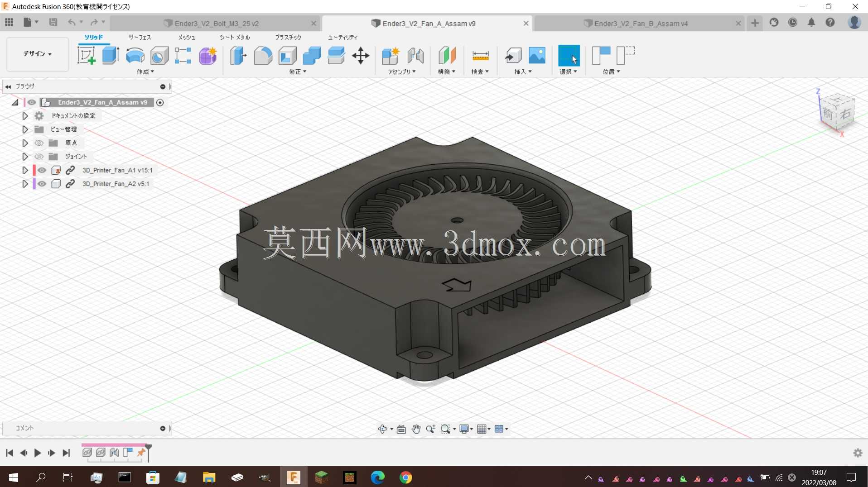868x487 pixels.
Task: Open the 修正 dropdown menu
Action: point(298,72)
